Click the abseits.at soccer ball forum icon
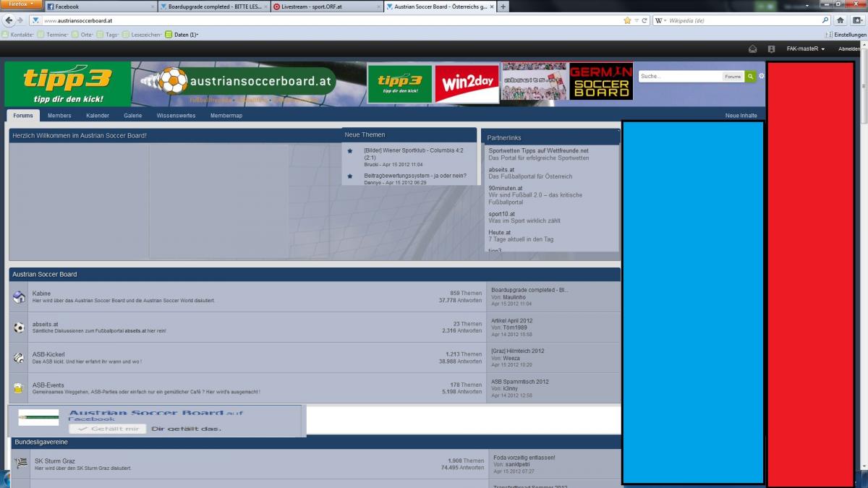This screenshot has height=488, width=868. pos(19,328)
